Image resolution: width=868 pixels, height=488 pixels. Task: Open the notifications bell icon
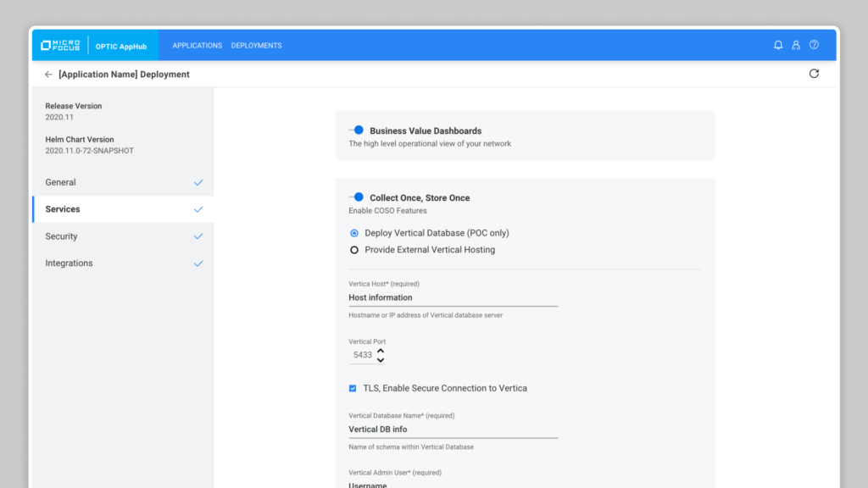click(778, 45)
